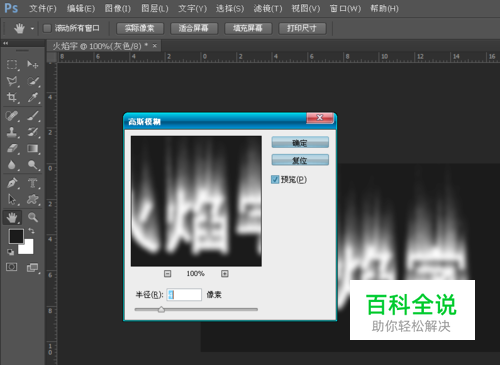Viewport: 500px width, 365px height.
Task: Zoom out the Gaussian Blur preview
Action: coord(167,274)
